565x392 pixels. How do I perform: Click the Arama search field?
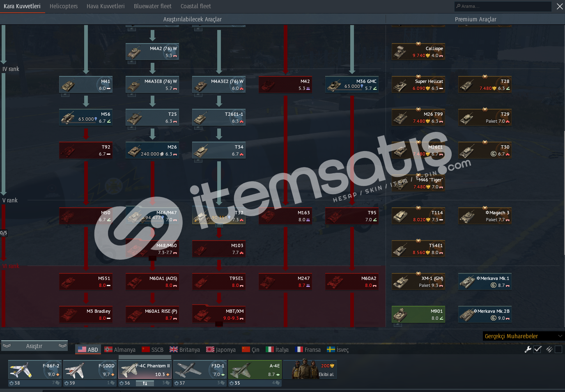click(503, 6)
